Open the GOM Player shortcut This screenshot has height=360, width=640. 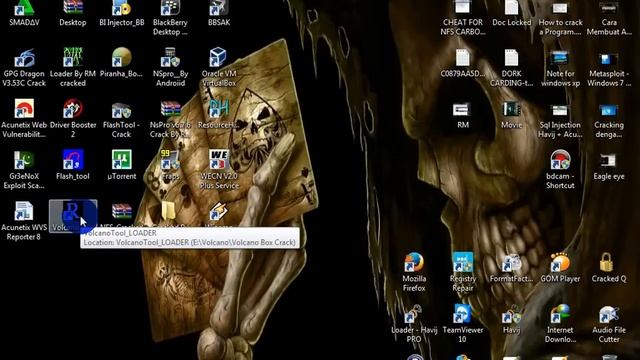[560, 262]
